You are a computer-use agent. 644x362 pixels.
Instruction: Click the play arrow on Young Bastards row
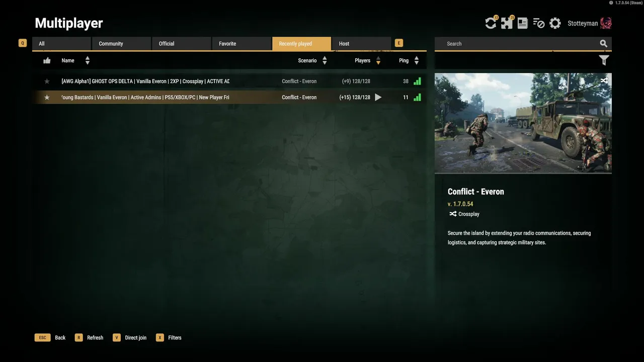(x=378, y=98)
